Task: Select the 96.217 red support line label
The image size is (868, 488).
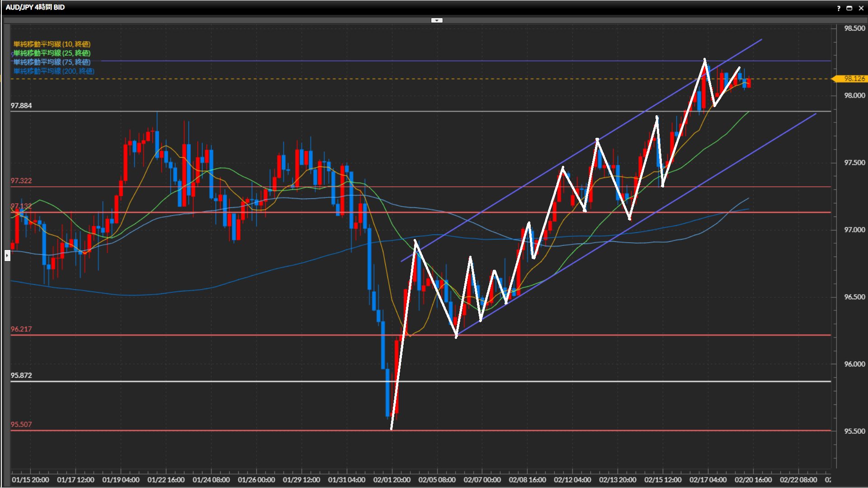Action: 21,329
